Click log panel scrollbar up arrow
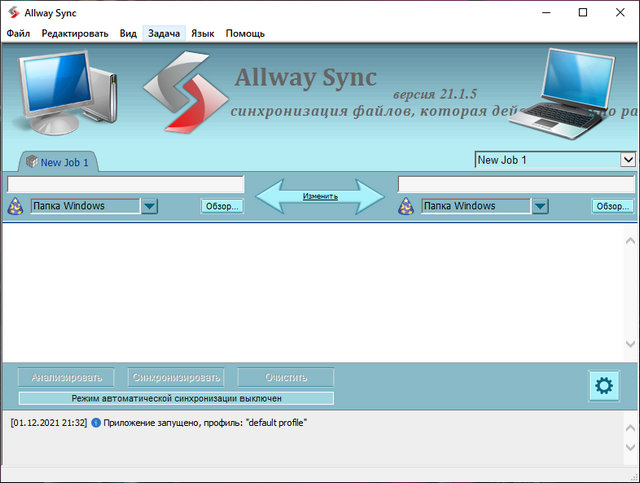The image size is (640, 483). pyautogui.click(x=630, y=428)
